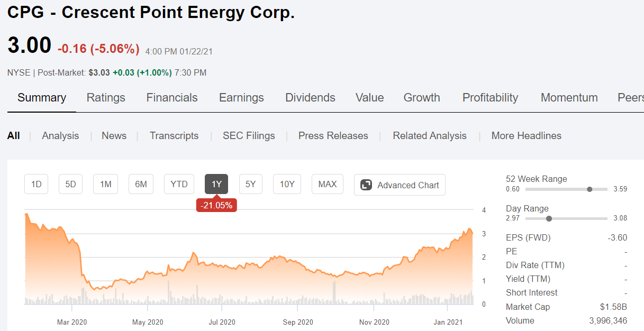Open the Momentum tab

[x=569, y=97]
